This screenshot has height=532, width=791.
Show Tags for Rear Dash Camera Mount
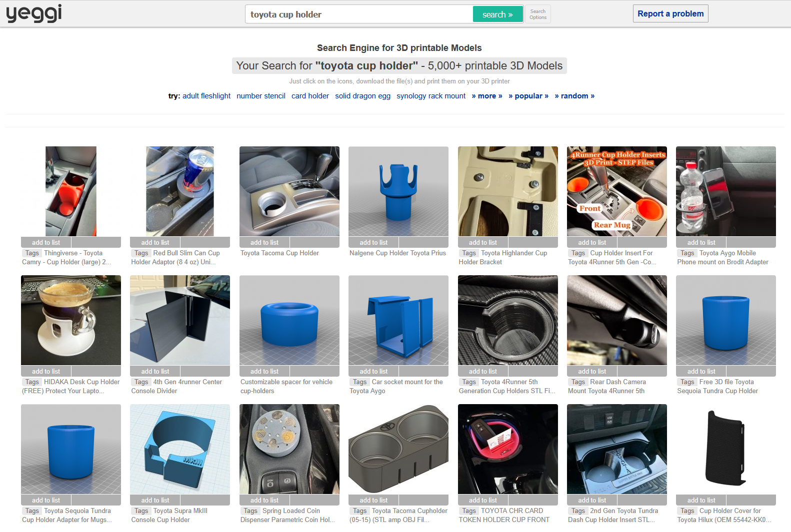578,382
